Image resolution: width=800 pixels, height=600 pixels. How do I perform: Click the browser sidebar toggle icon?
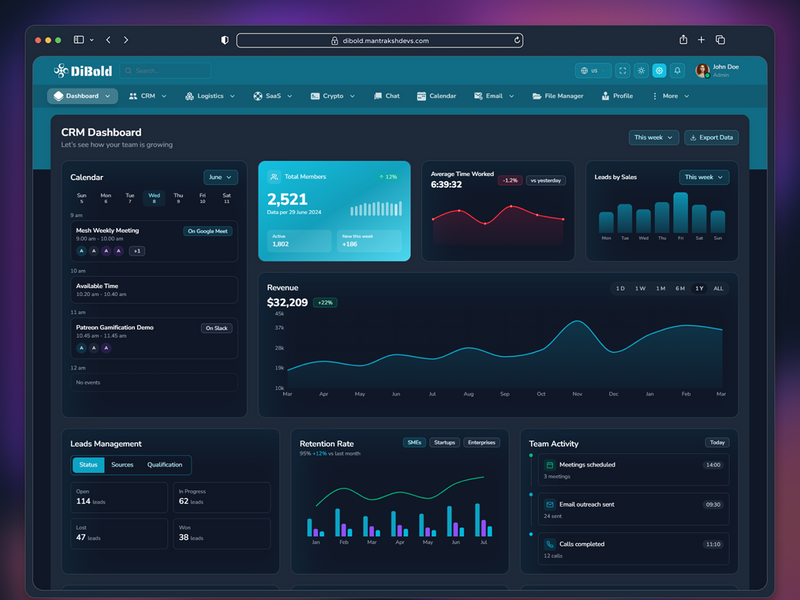(79, 40)
